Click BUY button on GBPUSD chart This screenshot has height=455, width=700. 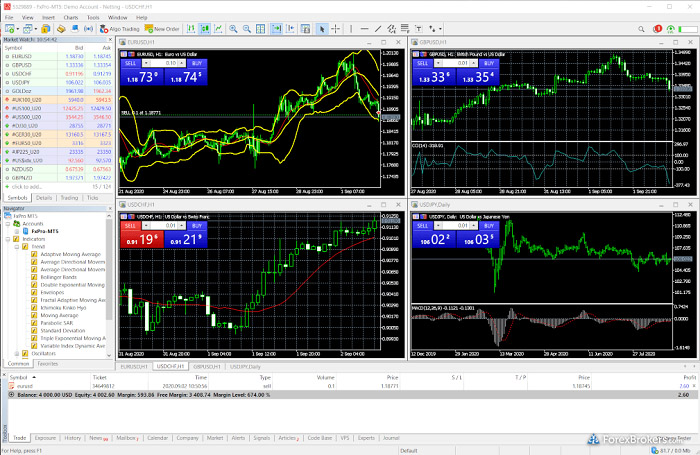coord(489,63)
